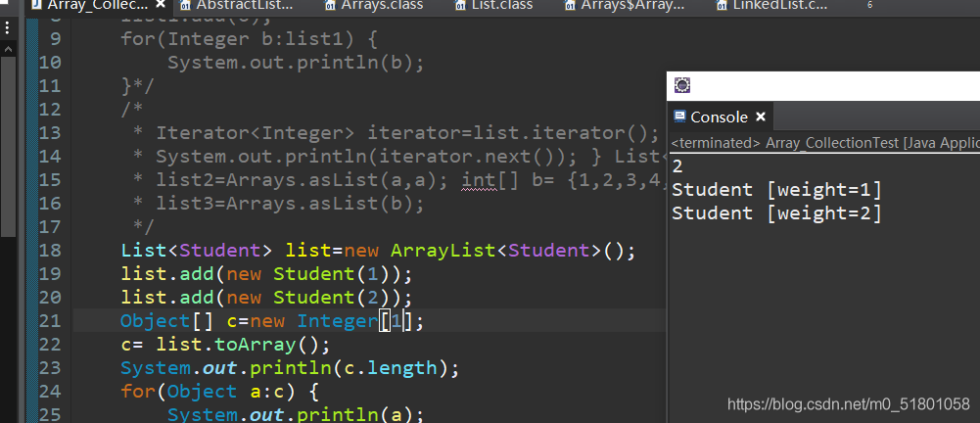Screen dimensions: 980x423
Task: Click line number 18 in the gutter
Action: pos(50,251)
